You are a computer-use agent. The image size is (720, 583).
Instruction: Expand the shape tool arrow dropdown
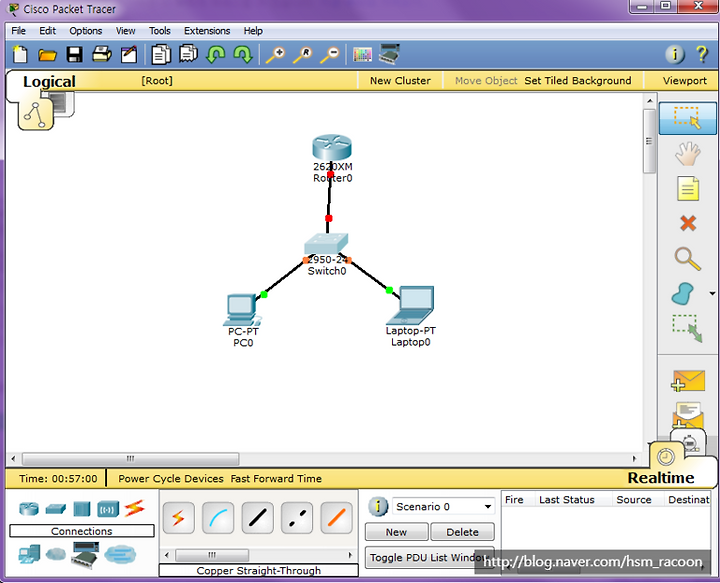[712, 293]
